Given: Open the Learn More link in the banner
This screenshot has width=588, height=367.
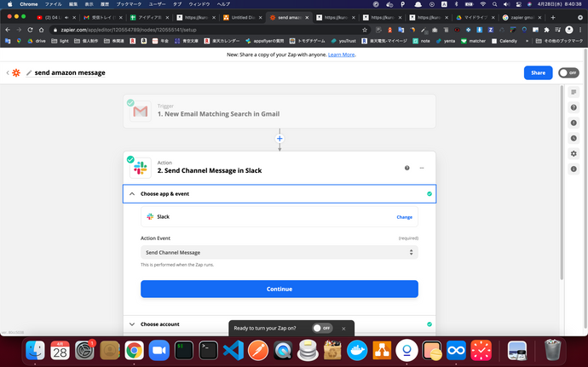Looking at the screenshot, I should pyautogui.click(x=341, y=54).
